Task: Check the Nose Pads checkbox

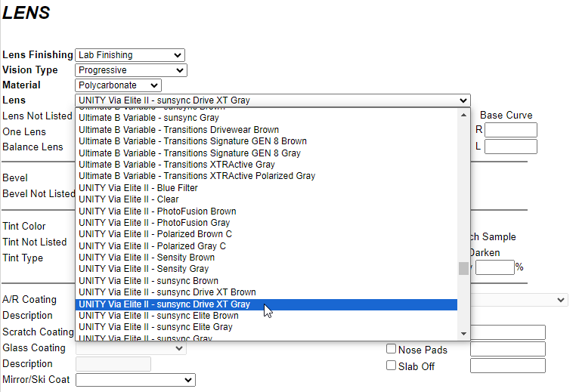Action: [392, 349]
